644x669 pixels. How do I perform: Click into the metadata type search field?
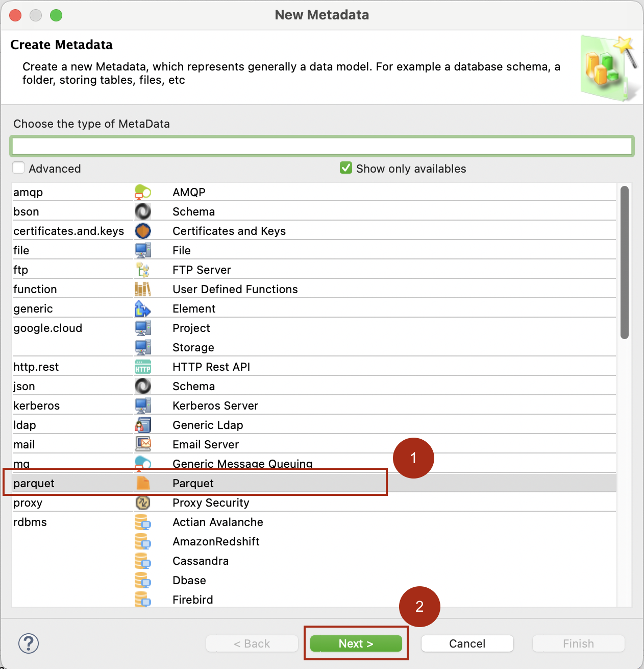click(321, 146)
